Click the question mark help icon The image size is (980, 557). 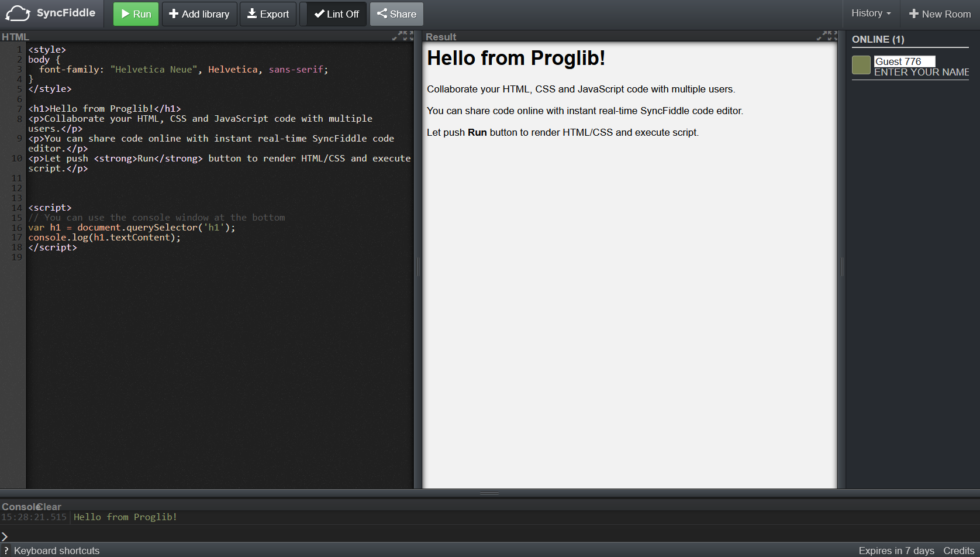pos(6,551)
